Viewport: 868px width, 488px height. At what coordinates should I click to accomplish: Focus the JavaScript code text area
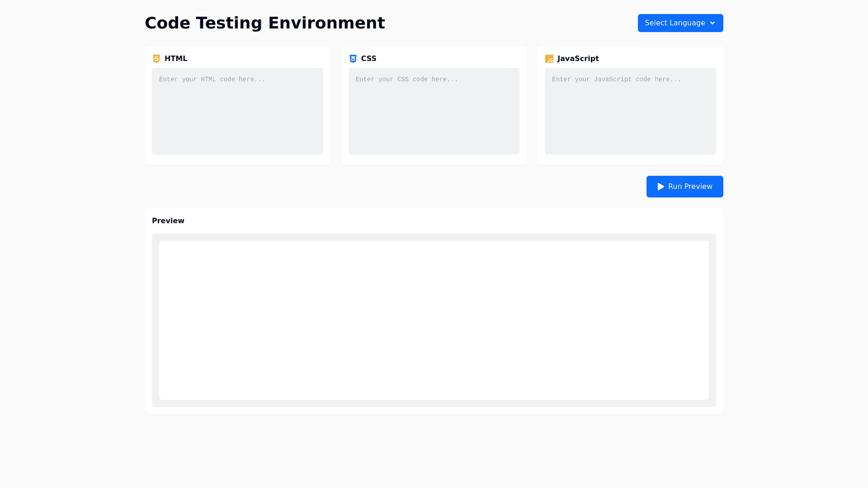point(630,120)
